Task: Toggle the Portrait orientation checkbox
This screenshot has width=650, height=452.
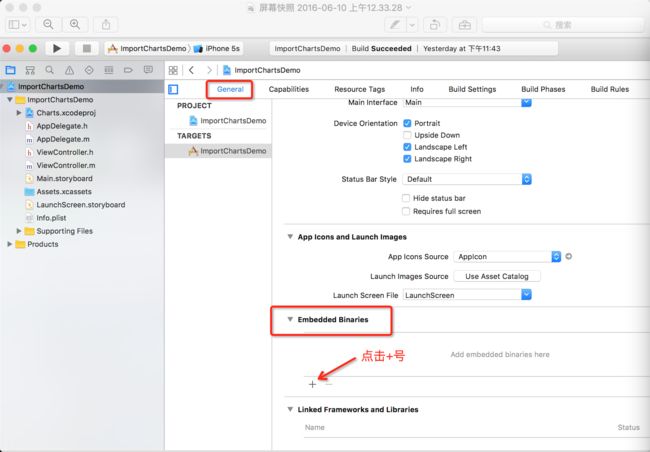Action: [407, 123]
